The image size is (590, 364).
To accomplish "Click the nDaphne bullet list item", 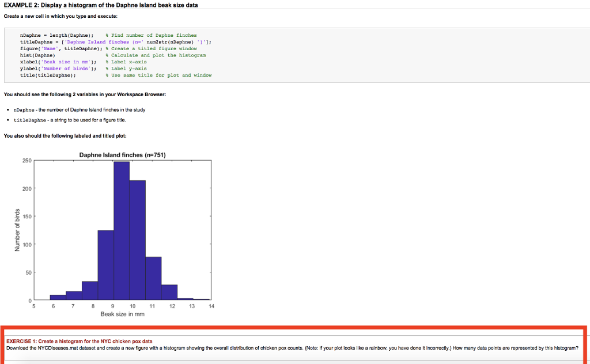I will click(x=81, y=109).
